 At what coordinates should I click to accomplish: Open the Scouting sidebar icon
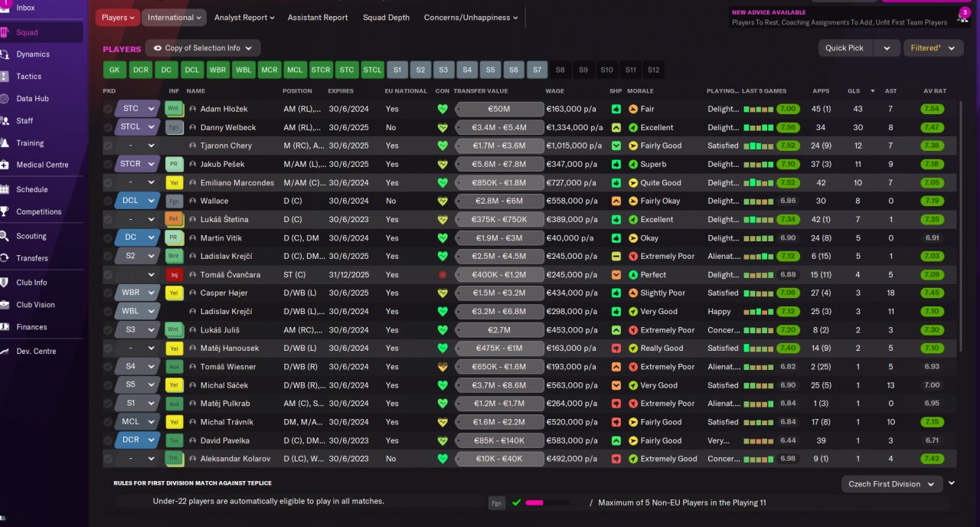tap(5, 236)
